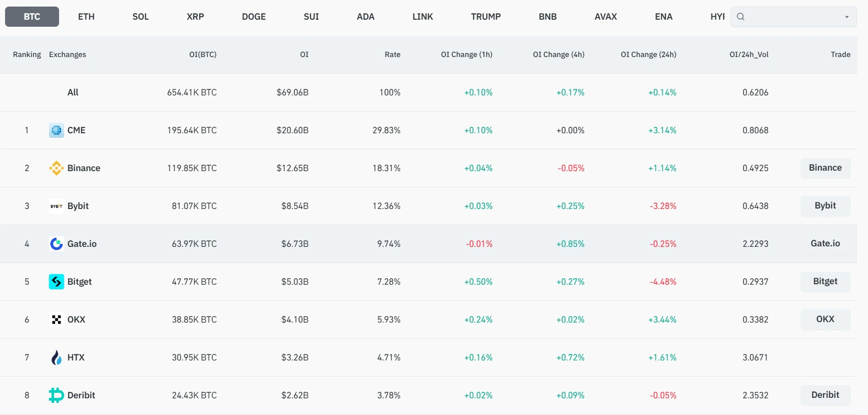Open the HTX exchange name link
Image resolution: width=868 pixels, height=415 pixels.
(76, 357)
